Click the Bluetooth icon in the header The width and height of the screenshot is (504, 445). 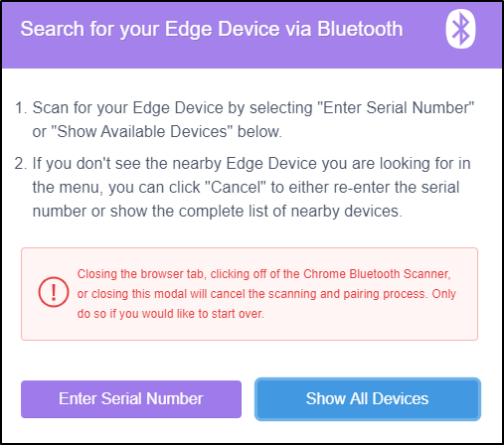[460, 29]
